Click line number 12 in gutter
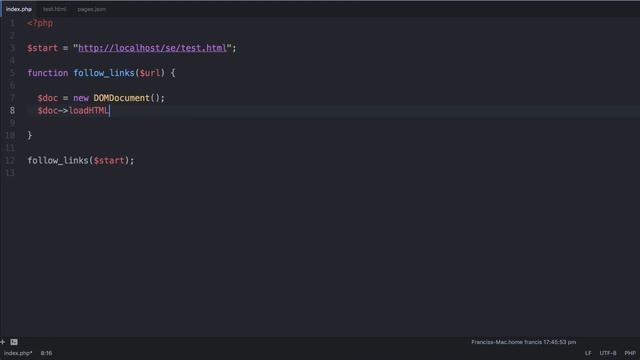640x360 pixels. coord(10,160)
